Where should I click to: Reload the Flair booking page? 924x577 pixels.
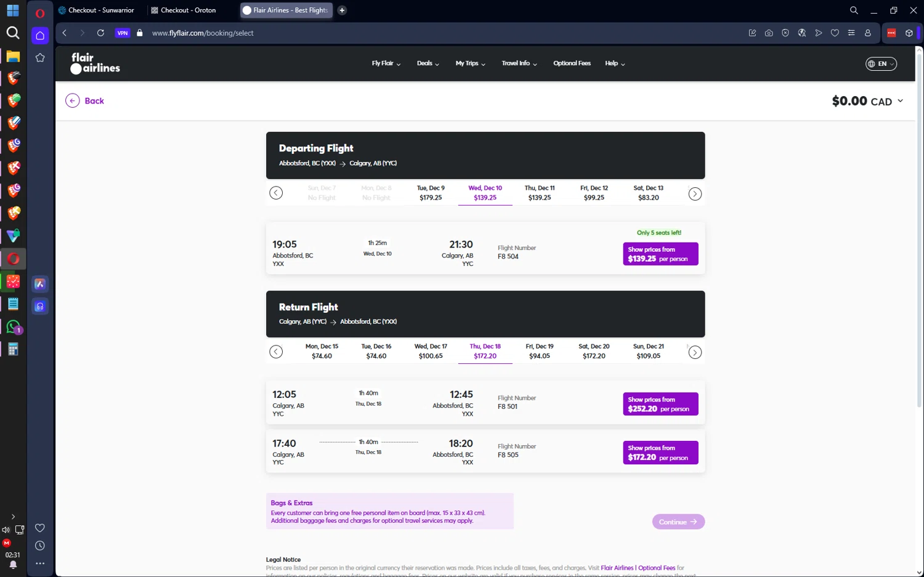100,33
